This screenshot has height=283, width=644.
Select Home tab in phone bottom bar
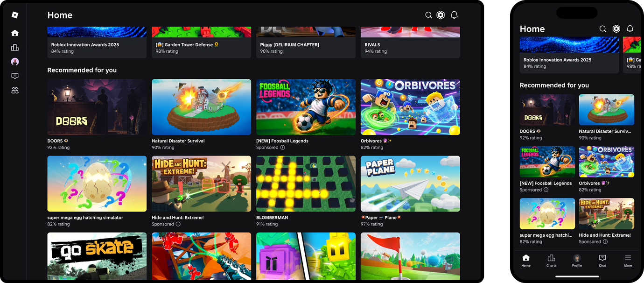click(526, 261)
